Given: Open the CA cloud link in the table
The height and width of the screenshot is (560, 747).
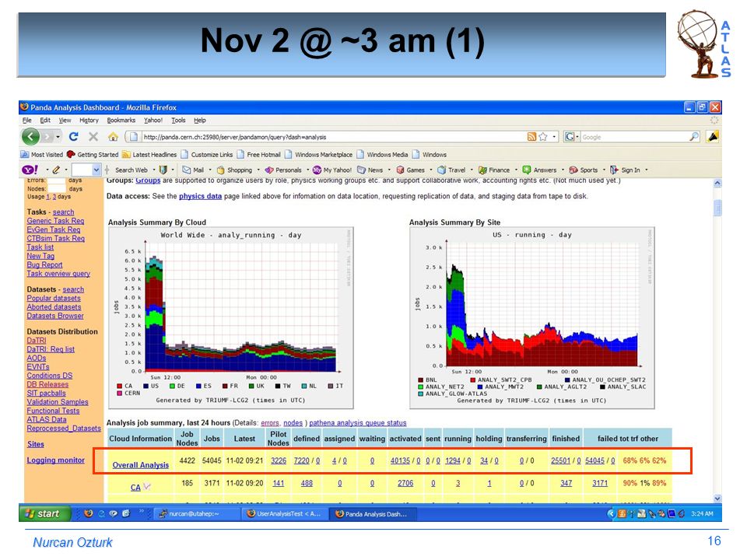Looking at the screenshot, I should [135, 488].
